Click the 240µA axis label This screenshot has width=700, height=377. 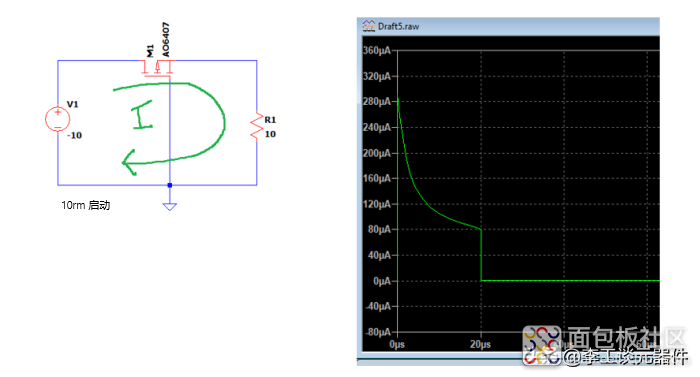pyautogui.click(x=377, y=127)
